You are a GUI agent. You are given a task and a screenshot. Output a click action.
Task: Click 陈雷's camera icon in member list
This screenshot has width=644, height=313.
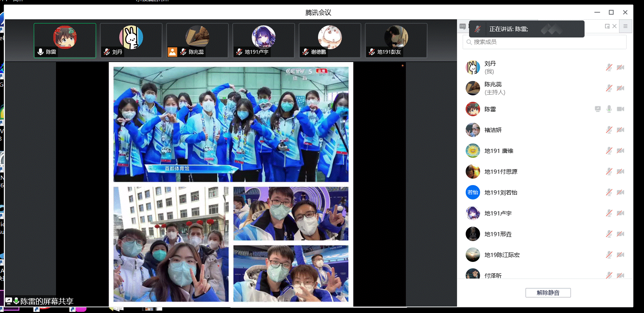620,109
